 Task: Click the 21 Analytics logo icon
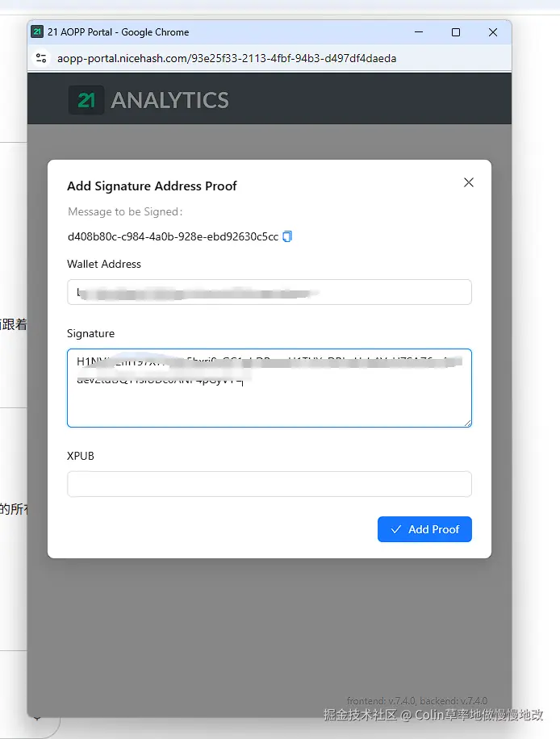click(x=86, y=100)
